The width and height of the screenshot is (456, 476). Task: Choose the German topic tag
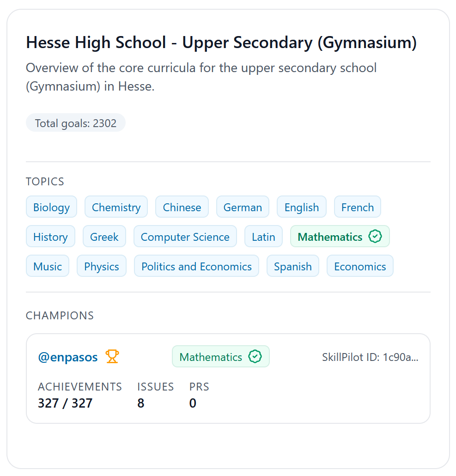click(243, 207)
